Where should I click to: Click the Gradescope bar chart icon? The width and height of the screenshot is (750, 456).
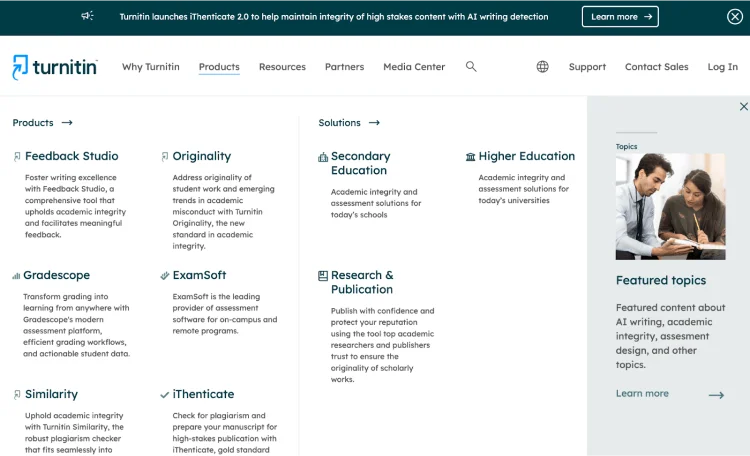(x=16, y=275)
